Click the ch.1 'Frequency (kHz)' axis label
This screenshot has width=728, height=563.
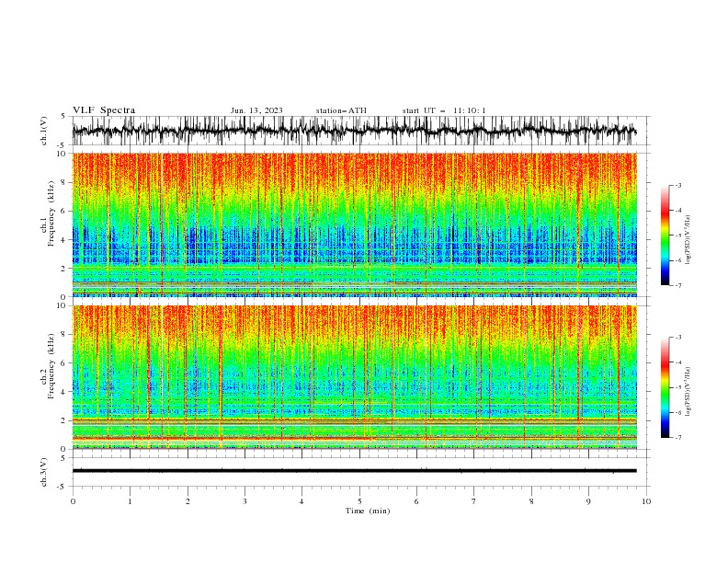[x=51, y=214]
